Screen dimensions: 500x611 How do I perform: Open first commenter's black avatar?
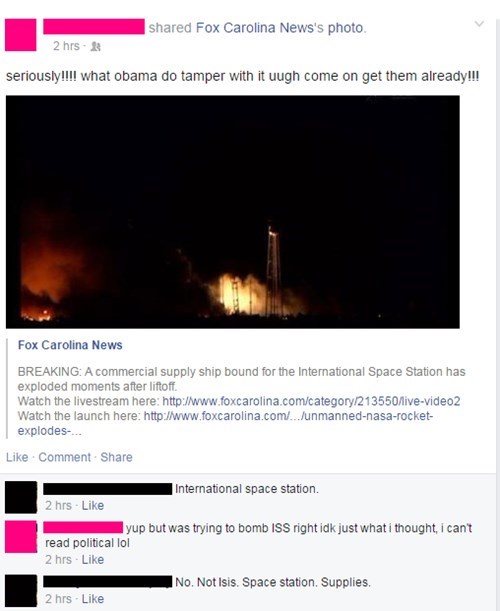pos(21,497)
